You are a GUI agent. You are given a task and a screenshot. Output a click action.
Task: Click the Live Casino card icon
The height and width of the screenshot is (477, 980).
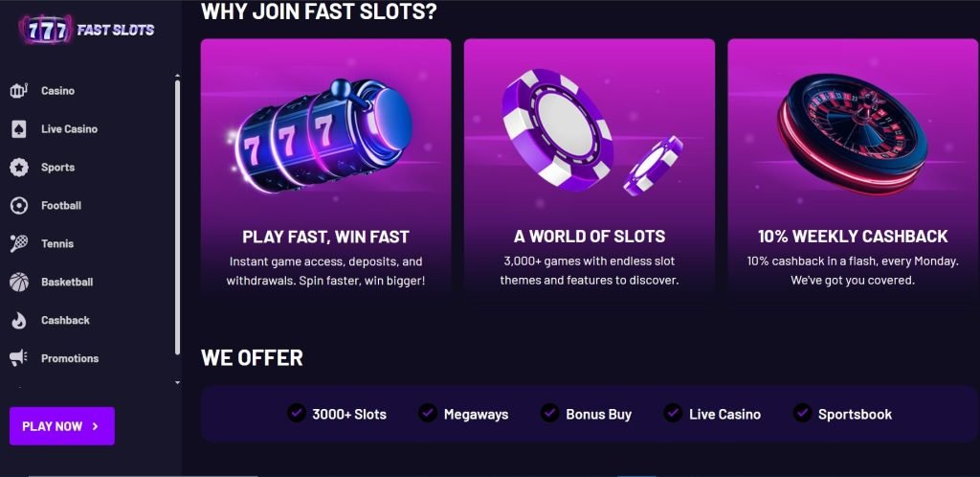pyautogui.click(x=18, y=129)
